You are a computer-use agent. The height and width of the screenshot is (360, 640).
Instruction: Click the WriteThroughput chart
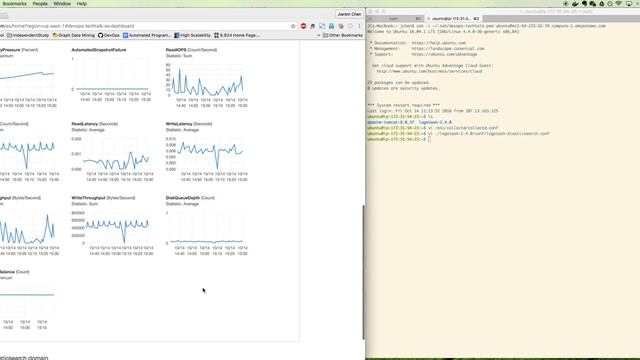(112, 233)
